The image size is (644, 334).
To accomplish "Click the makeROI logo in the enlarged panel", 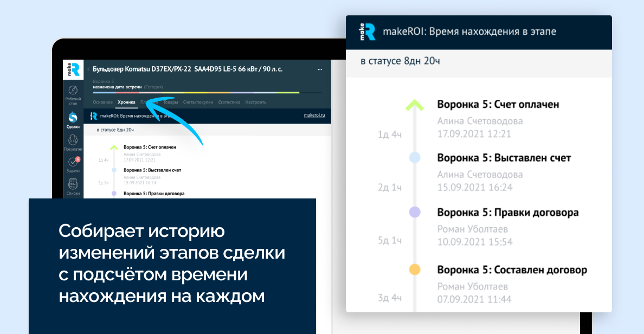I will coord(368,31).
